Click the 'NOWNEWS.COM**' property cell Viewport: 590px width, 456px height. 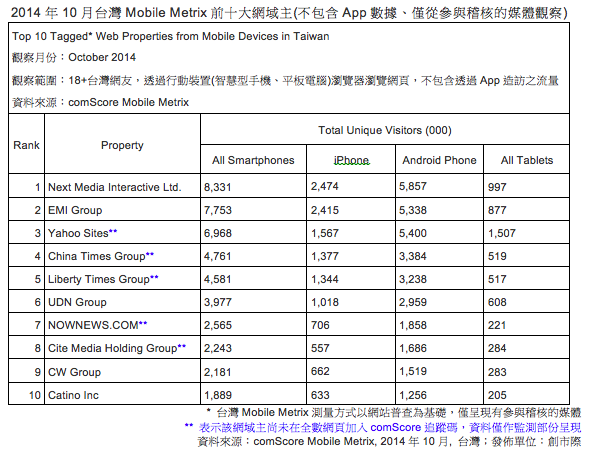123,324
